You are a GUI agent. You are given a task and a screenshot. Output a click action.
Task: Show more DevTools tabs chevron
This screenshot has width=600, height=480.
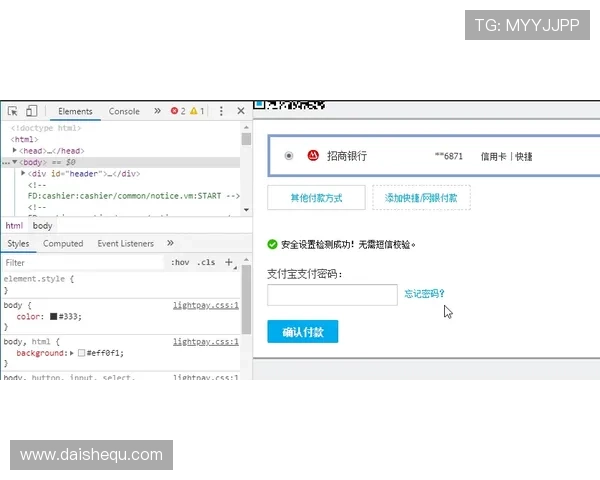[x=157, y=111]
